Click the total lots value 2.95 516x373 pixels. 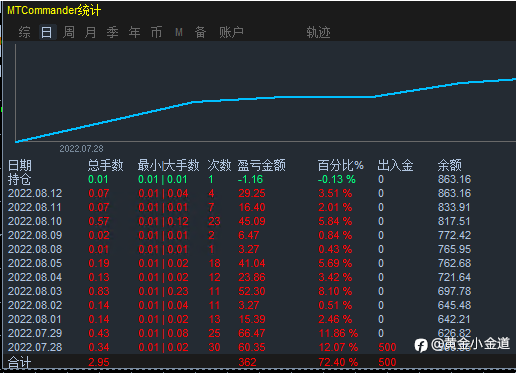pyautogui.click(x=99, y=362)
